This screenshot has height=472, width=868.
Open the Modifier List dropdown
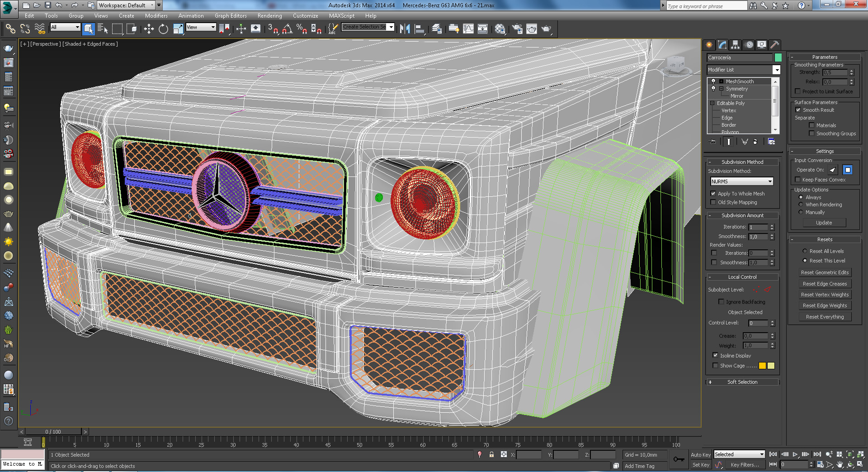(776, 70)
